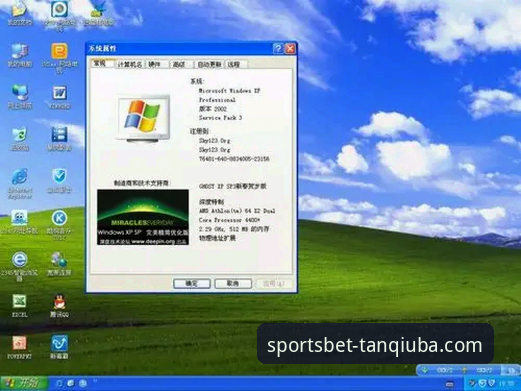This screenshot has width=521, height=391.
Task: Click the Windows XP monitor logo image
Action: [143, 119]
